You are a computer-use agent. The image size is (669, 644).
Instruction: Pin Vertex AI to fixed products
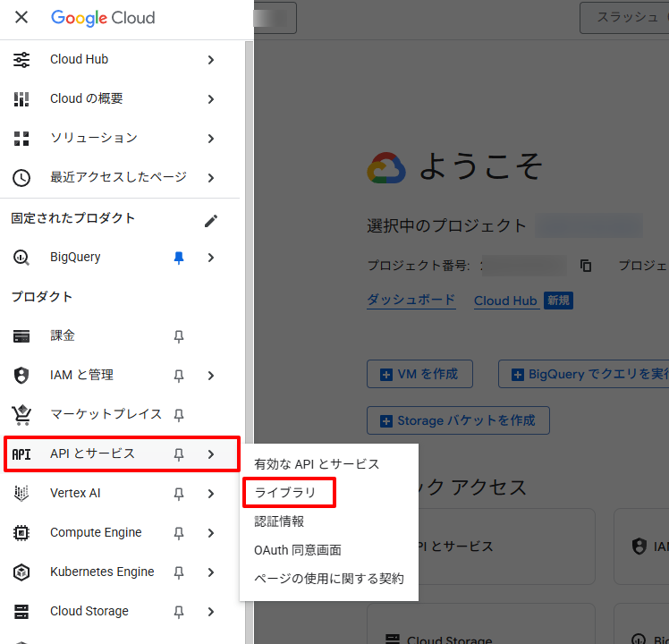coord(179,494)
